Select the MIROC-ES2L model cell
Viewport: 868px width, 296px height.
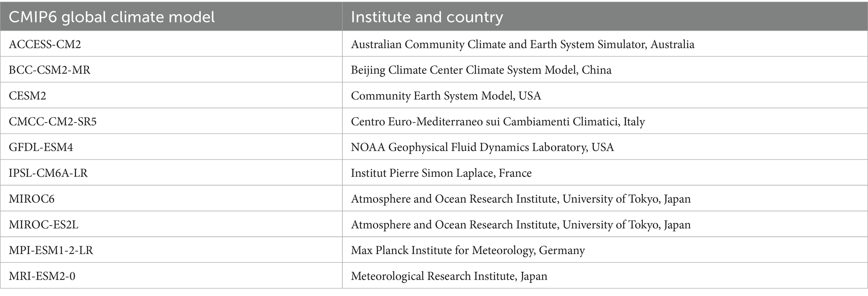171,224
